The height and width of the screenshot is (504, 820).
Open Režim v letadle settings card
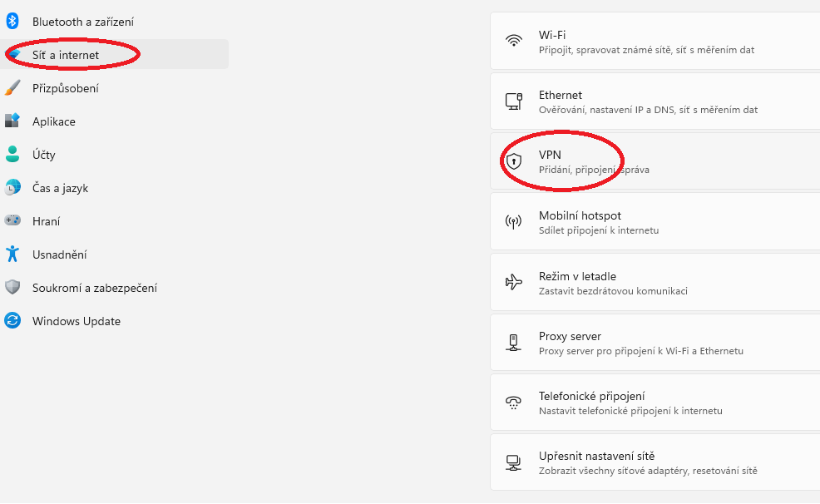[x=655, y=282]
